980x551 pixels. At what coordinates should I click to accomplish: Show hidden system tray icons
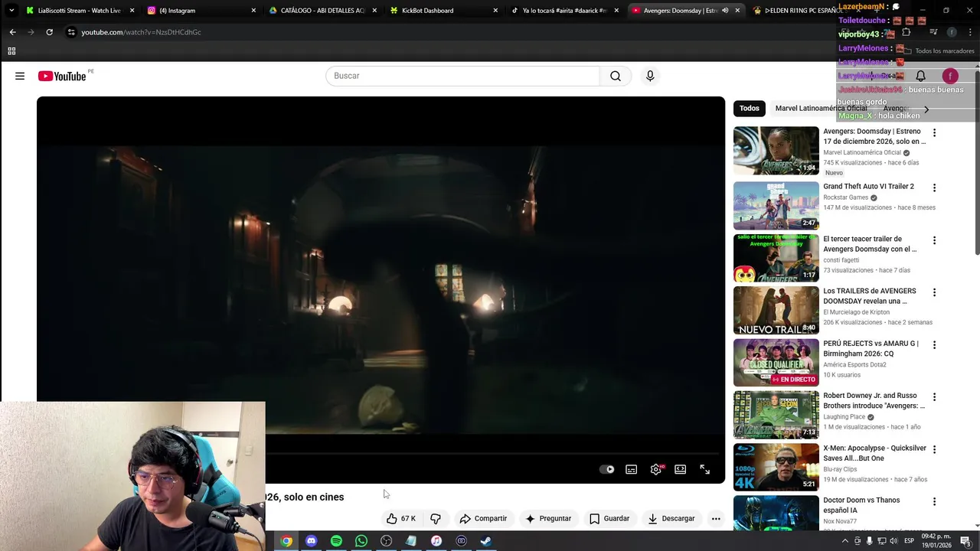pyautogui.click(x=845, y=541)
